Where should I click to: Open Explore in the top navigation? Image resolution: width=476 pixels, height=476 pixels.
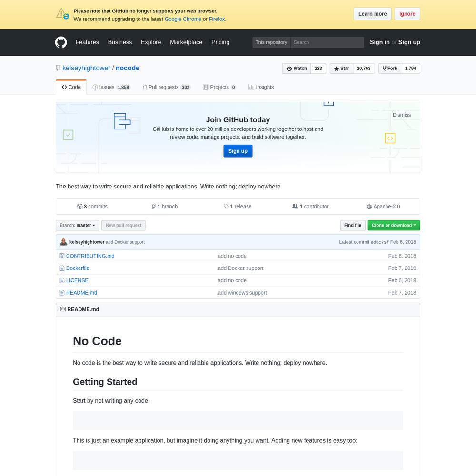151,42
